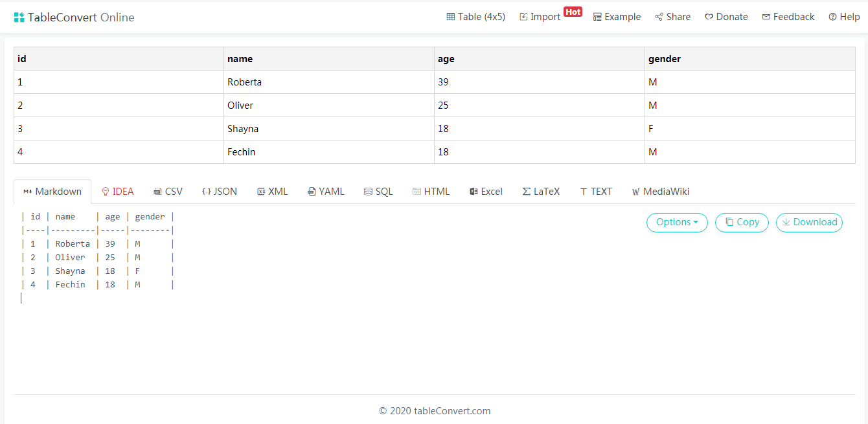The width and height of the screenshot is (868, 424).
Task: Expand the Options dropdown
Action: (x=677, y=222)
